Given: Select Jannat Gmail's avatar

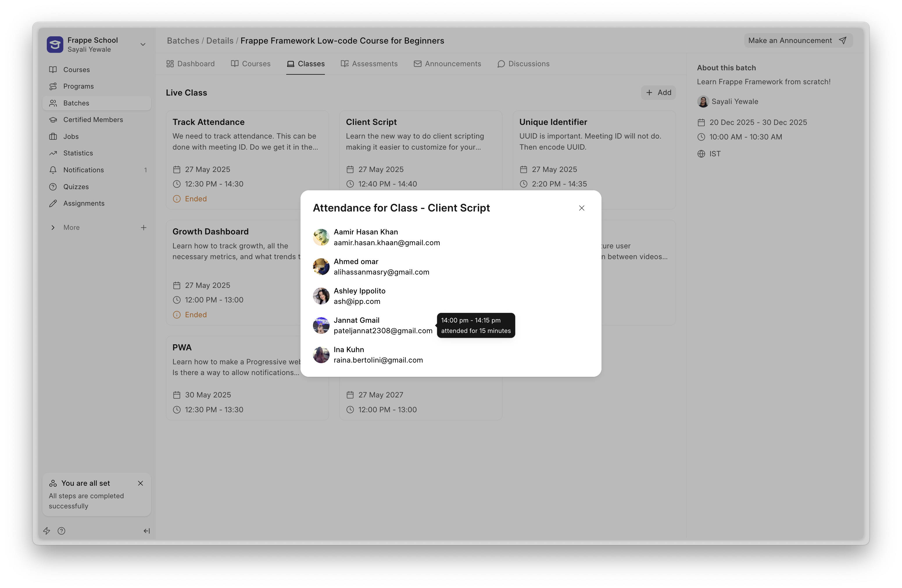Looking at the screenshot, I should 321,325.
